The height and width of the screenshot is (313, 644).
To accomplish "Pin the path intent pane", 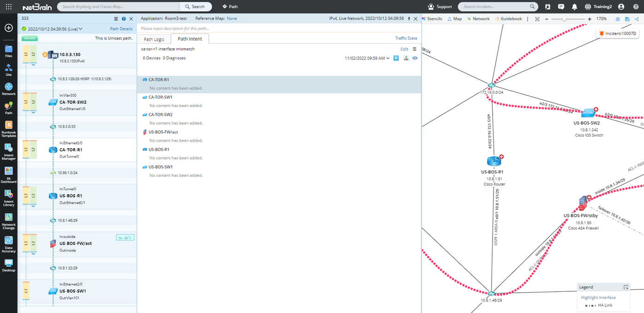I will click(x=409, y=18).
